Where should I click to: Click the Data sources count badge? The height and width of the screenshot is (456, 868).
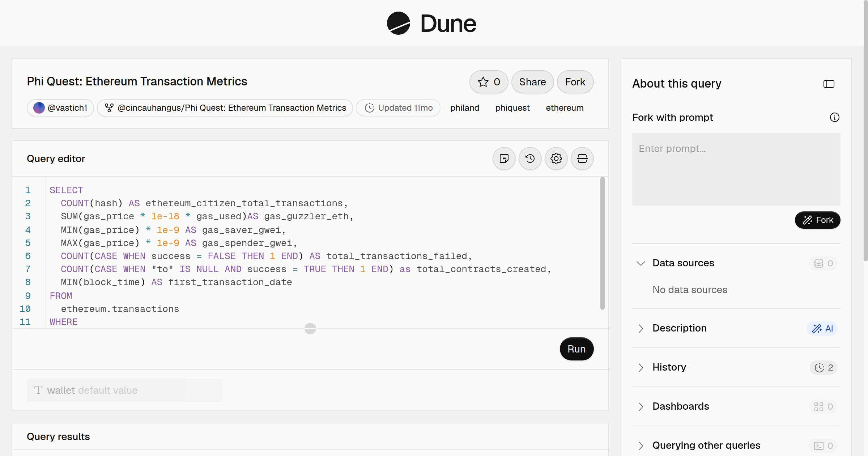pyautogui.click(x=824, y=263)
